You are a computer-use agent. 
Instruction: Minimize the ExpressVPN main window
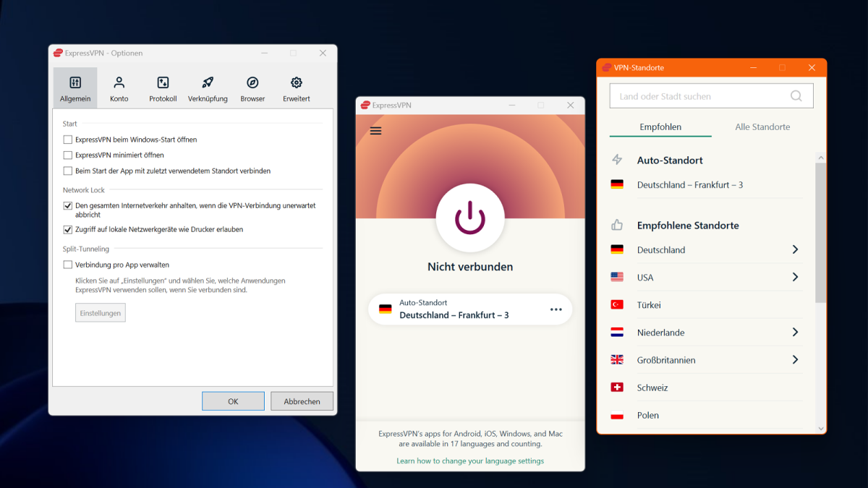(x=511, y=106)
